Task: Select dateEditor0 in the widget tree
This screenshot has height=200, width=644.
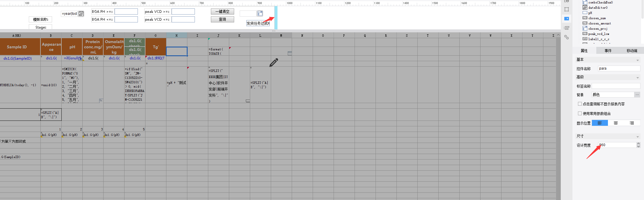Action: pyautogui.click(x=598, y=8)
